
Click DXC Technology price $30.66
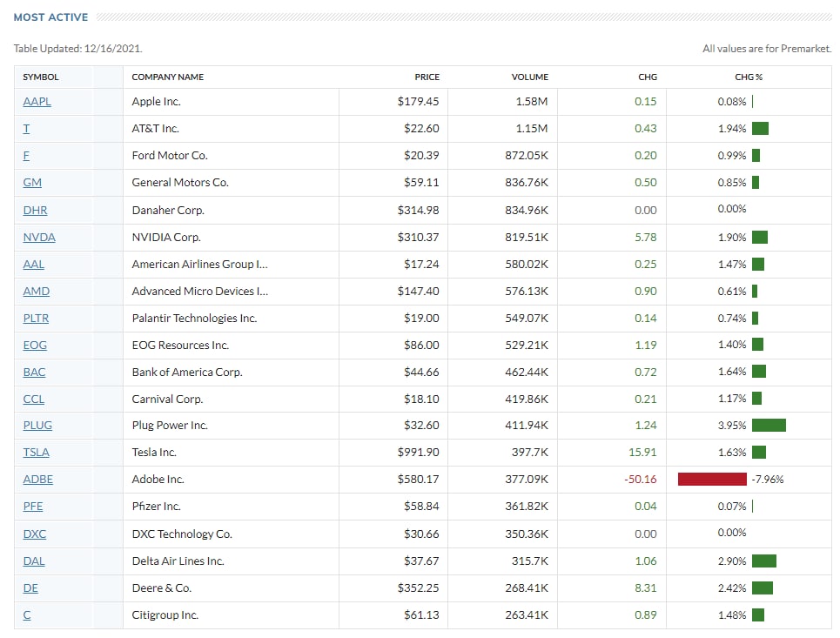[421, 534]
